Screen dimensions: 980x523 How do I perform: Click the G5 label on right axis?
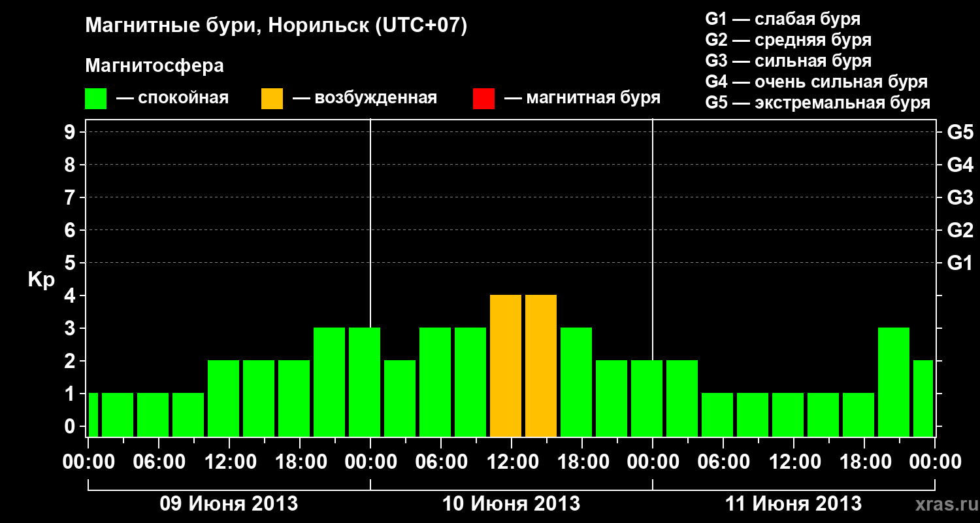click(960, 132)
